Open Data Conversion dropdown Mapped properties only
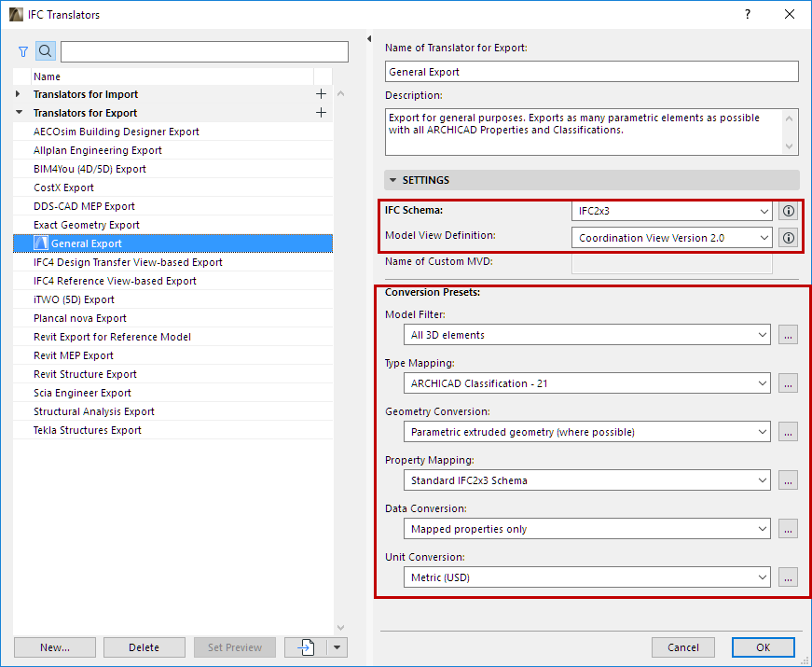Image resolution: width=812 pixels, height=667 pixels. click(586, 529)
